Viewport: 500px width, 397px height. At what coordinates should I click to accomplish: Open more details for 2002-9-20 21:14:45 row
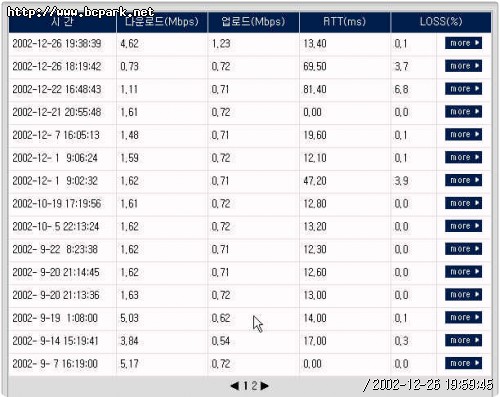(463, 272)
